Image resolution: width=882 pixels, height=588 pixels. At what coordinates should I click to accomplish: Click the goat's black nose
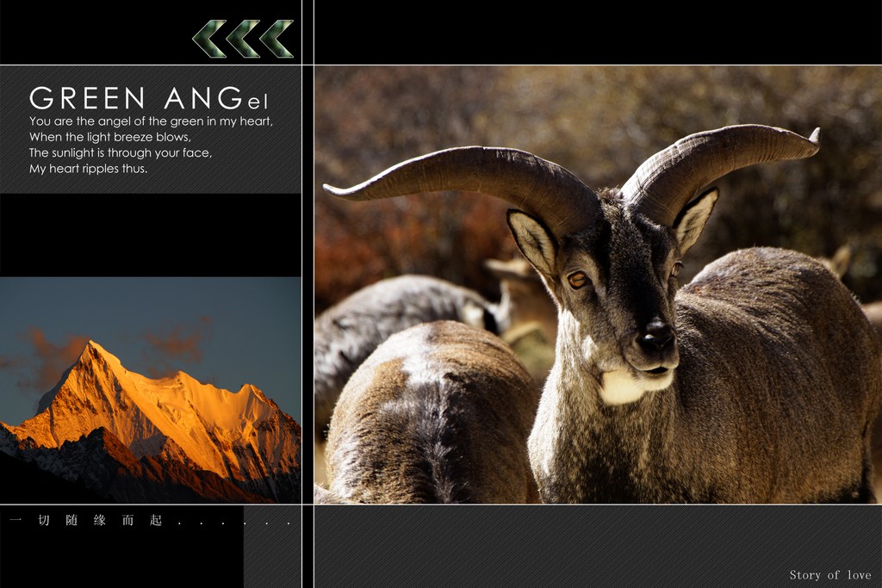point(657,334)
